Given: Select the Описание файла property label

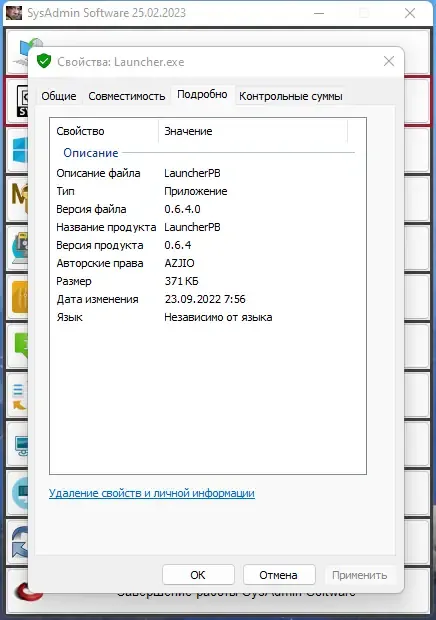Looking at the screenshot, I should click(98, 173).
